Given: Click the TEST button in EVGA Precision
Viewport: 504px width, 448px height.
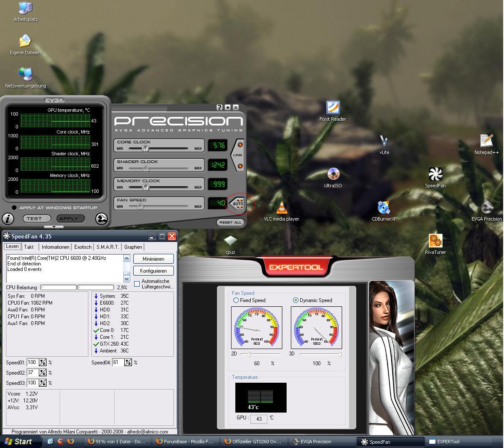Looking at the screenshot, I should pyautogui.click(x=37, y=219).
